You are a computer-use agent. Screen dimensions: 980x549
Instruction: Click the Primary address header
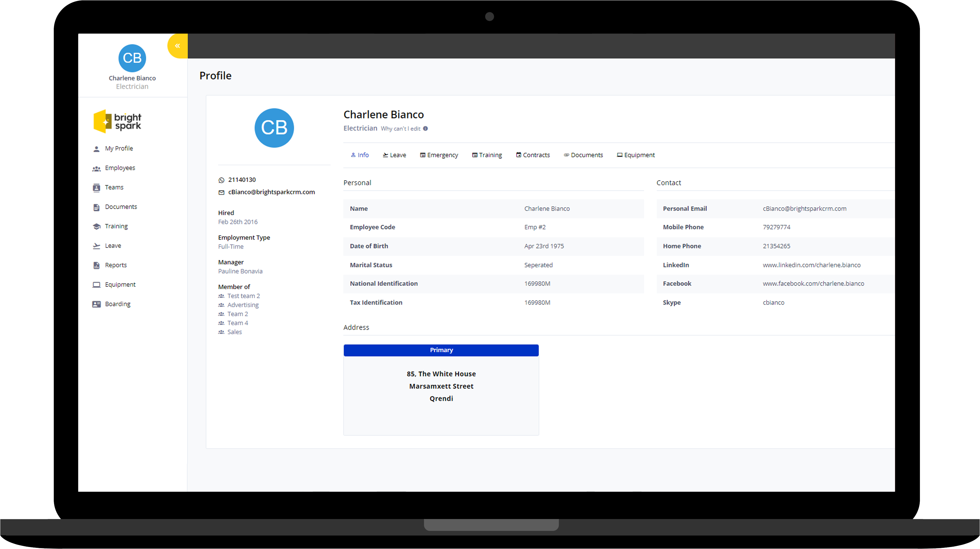click(441, 350)
